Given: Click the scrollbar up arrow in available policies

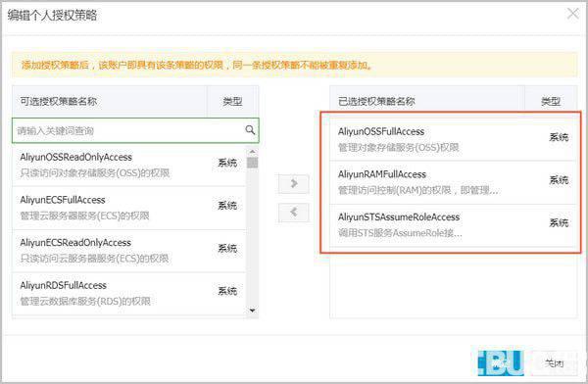Looking at the screenshot, I should [253, 152].
